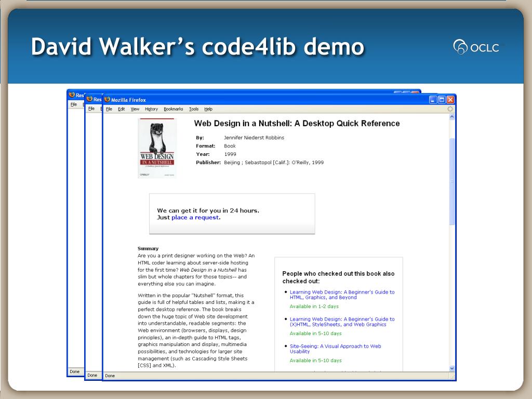The width and height of the screenshot is (532, 399).
Task: Open 'Learning Web Design: HTML, Graphics, and Beyond' link
Action: tap(342, 295)
